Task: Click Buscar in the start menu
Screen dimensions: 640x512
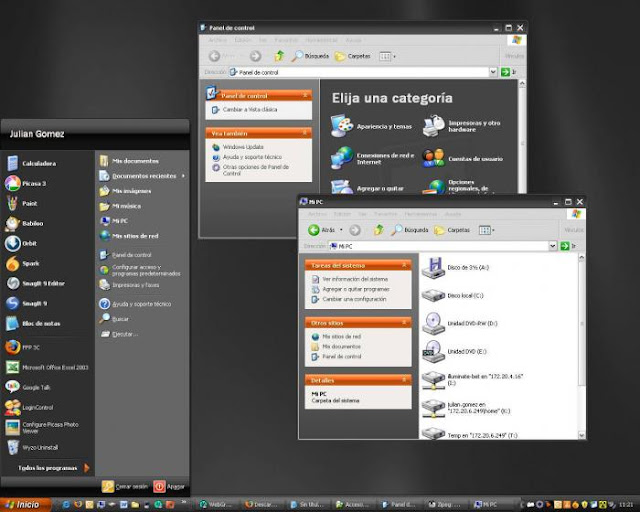Action: coord(114,319)
